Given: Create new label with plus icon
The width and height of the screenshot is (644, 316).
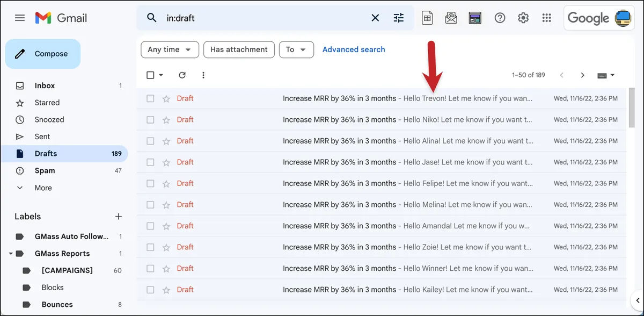Looking at the screenshot, I should 119,217.
